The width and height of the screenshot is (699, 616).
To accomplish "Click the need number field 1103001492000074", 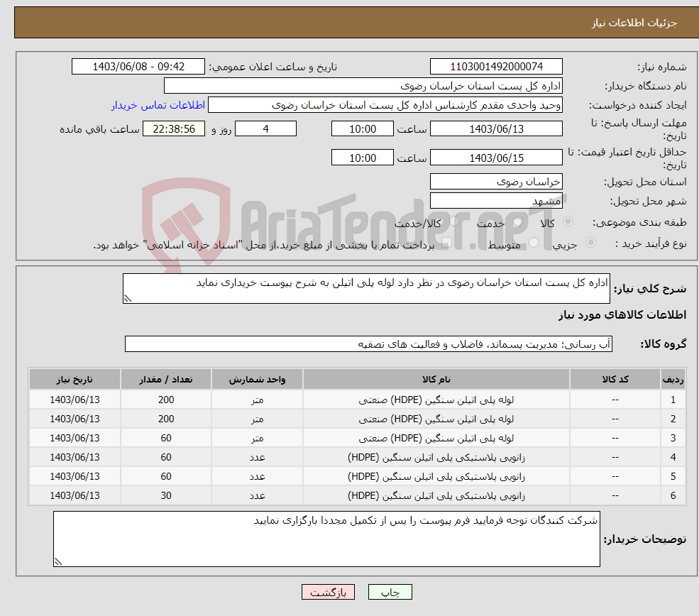I will (x=496, y=67).
